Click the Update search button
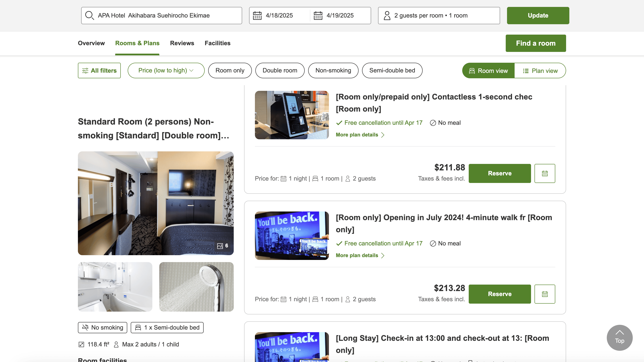This screenshot has height=362, width=644. [538, 16]
